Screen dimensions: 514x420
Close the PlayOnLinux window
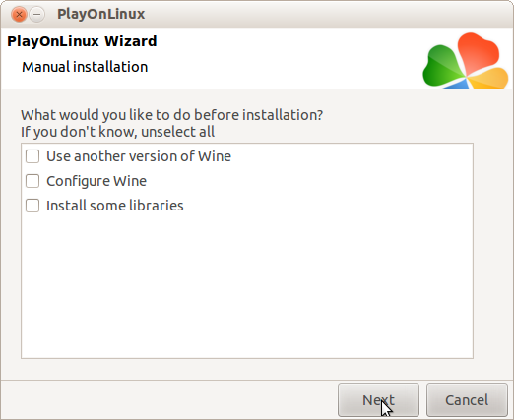[19, 15]
